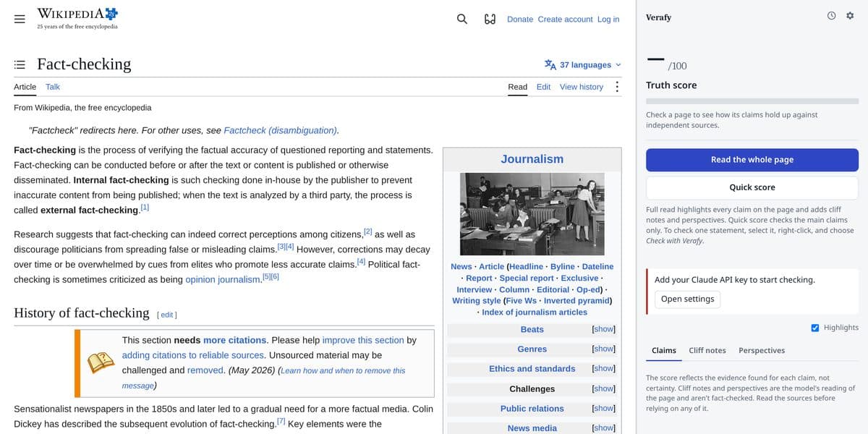868x434 pixels.
Task: Click citation reference [7]
Action: tap(281, 420)
